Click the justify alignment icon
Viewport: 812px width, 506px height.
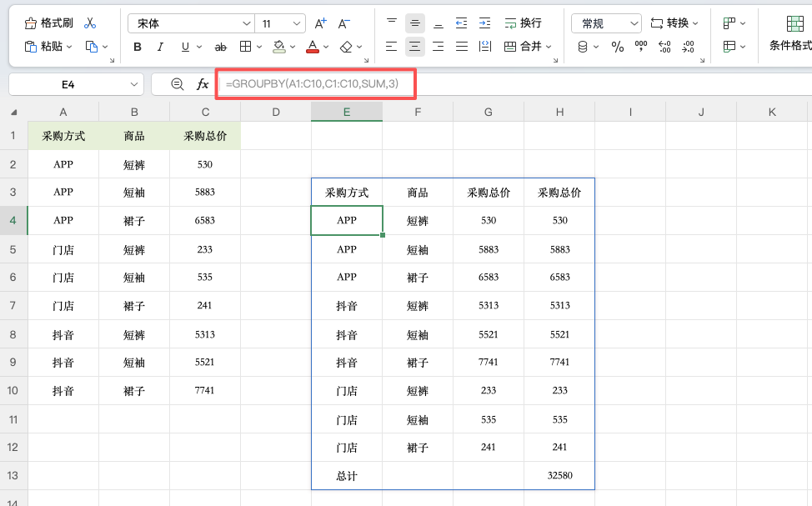tap(461, 47)
